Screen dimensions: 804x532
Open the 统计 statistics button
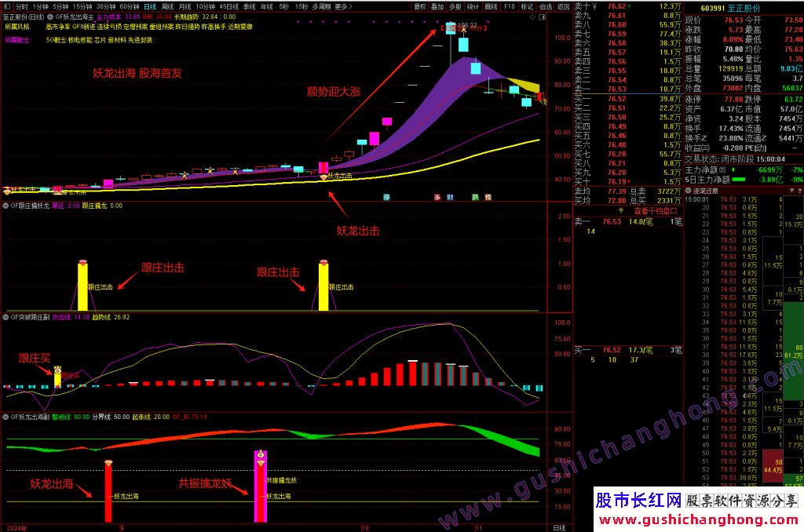click(473, 6)
